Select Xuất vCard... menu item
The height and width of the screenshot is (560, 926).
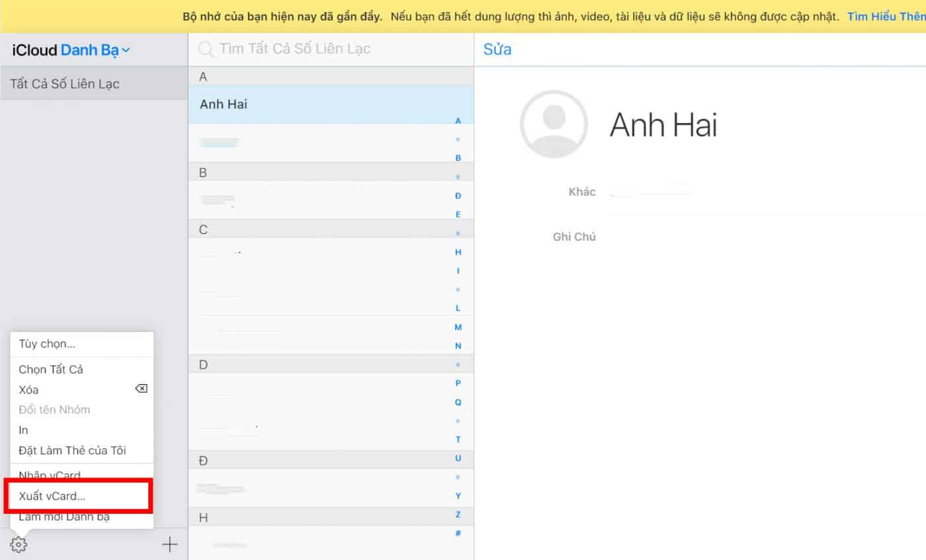coord(52,497)
